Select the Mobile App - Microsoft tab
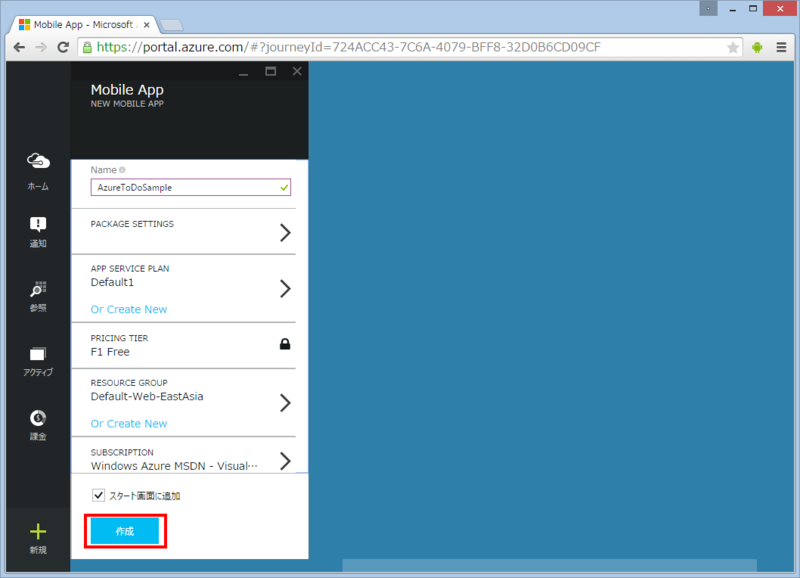Screen dimensions: 800x578 [x=84, y=24]
